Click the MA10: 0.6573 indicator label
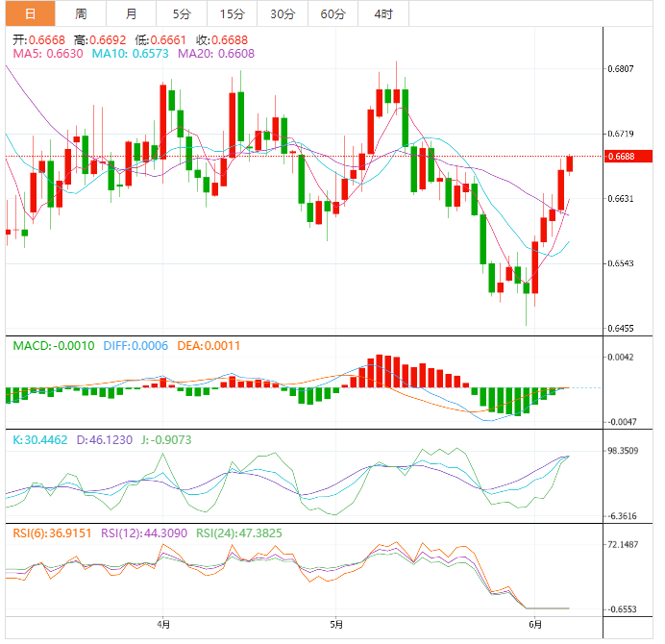The height and width of the screenshot is (644, 665). tap(131, 54)
